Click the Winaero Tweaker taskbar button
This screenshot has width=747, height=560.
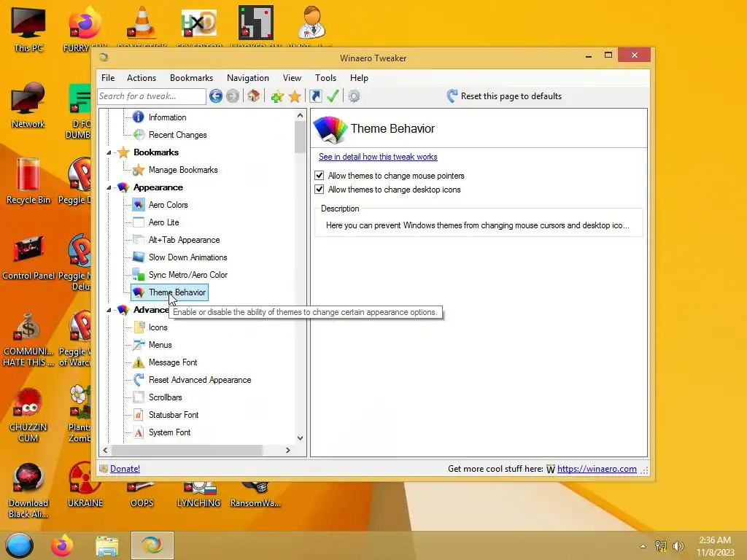click(152, 545)
